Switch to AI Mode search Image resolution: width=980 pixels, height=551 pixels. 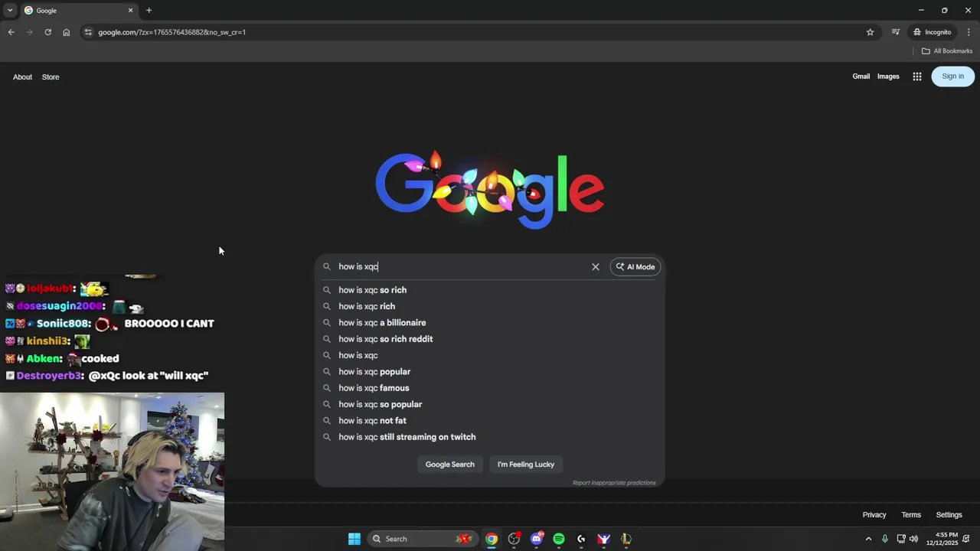[x=635, y=266]
